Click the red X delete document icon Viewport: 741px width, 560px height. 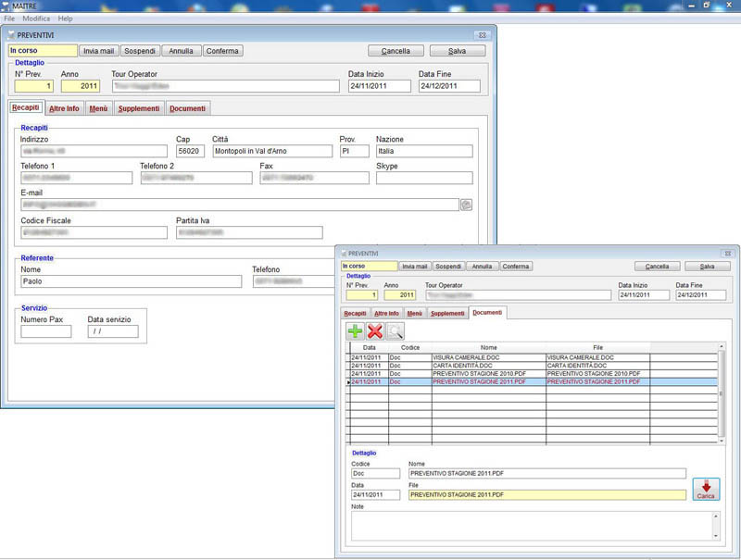click(375, 331)
